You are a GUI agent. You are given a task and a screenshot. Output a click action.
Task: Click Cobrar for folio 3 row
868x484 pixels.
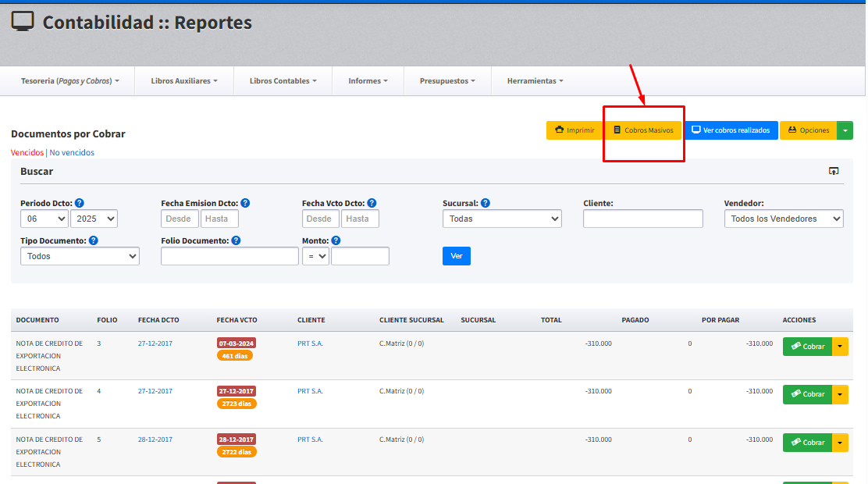coord(808,347)
